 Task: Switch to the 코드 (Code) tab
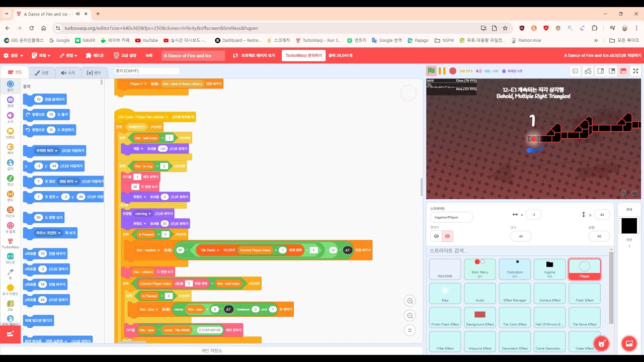pos(15,72)
